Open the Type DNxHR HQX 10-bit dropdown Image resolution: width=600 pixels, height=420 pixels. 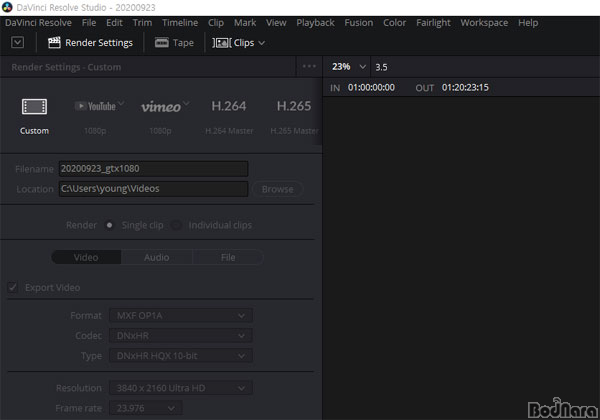point(181,356)
